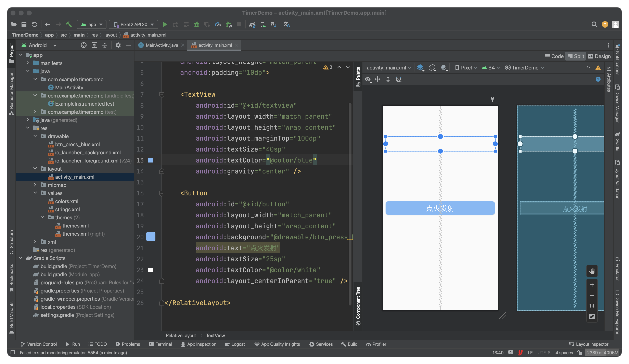Toggle Code view mode
This screenshot has width=629, height=364.
click(x=554, y=56)
